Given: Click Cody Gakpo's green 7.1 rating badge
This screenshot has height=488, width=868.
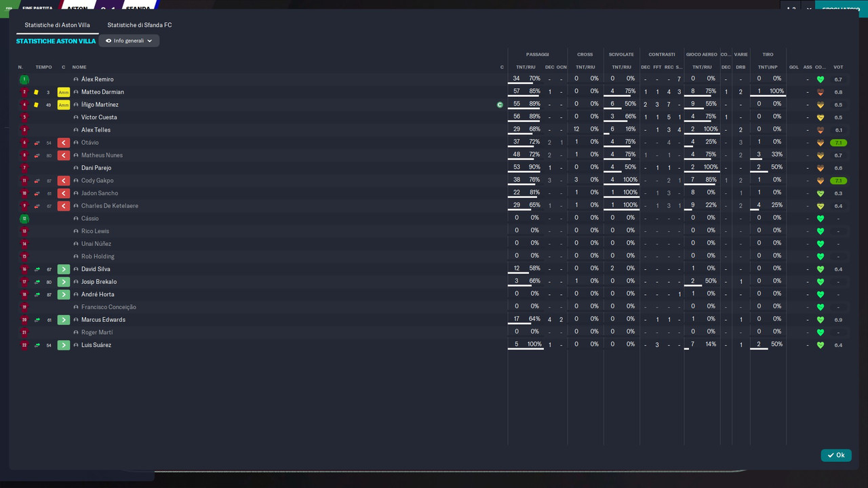Looking at the screenshot, I should (838, 181).
